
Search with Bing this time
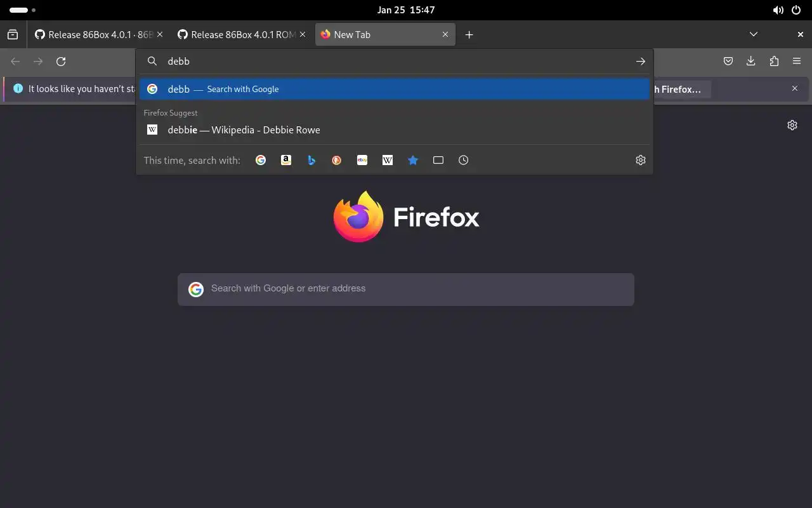click(311, 160)
